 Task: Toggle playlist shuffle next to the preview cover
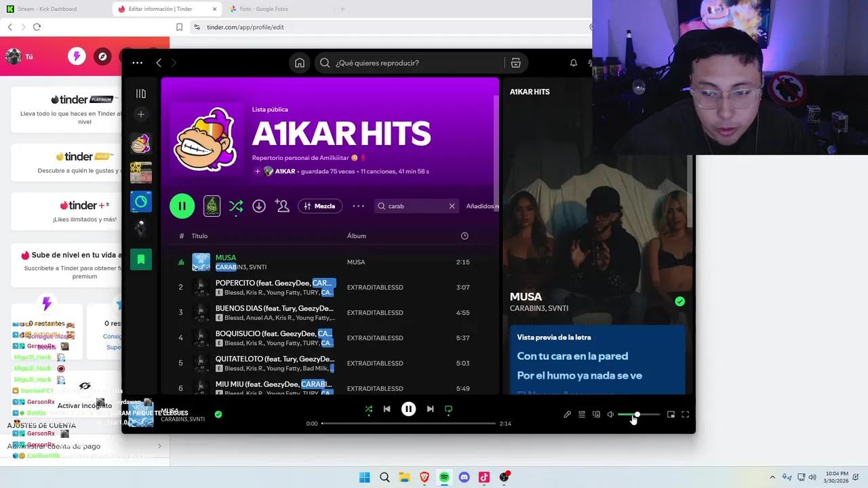click(x=236, y=206)
